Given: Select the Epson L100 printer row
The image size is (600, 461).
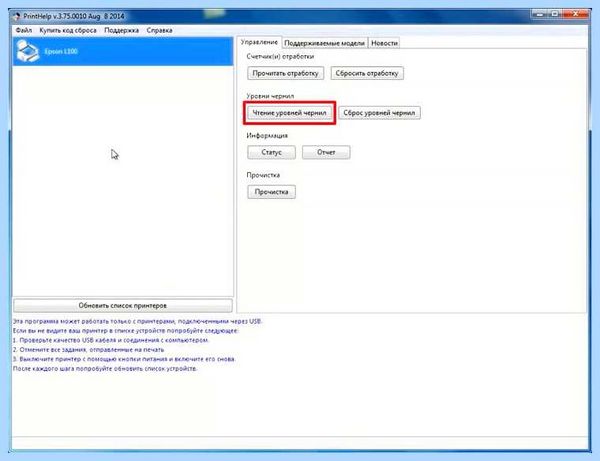Looking at the screenshot, I should coord(123,51).
